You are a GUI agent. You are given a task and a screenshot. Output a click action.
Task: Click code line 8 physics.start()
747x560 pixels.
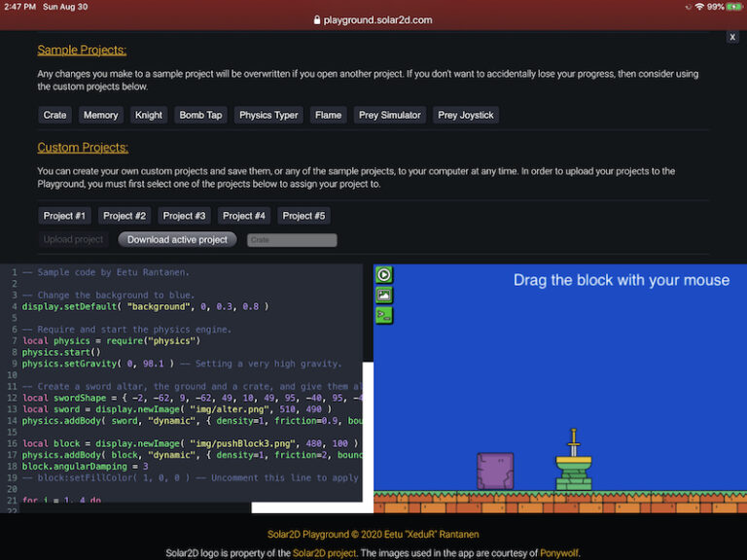[x=61, y=352]
